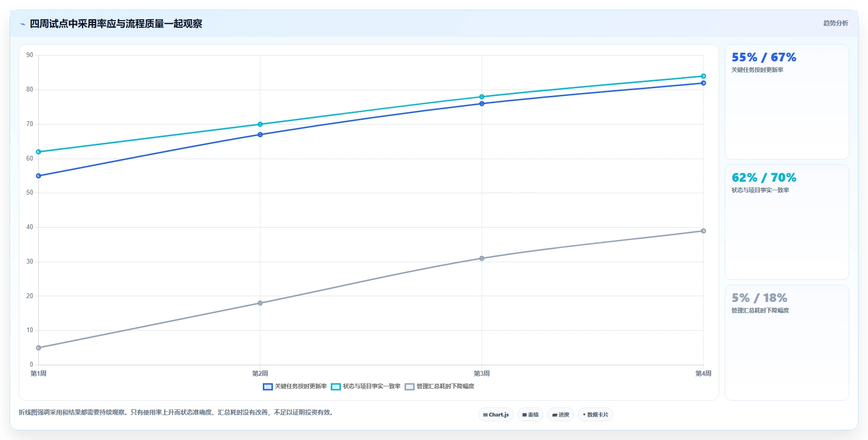Toggle the 管理汇总耗时下降幅度 legend item
The height and width of the screenshot is (440, 868).
tap(440, 386)
